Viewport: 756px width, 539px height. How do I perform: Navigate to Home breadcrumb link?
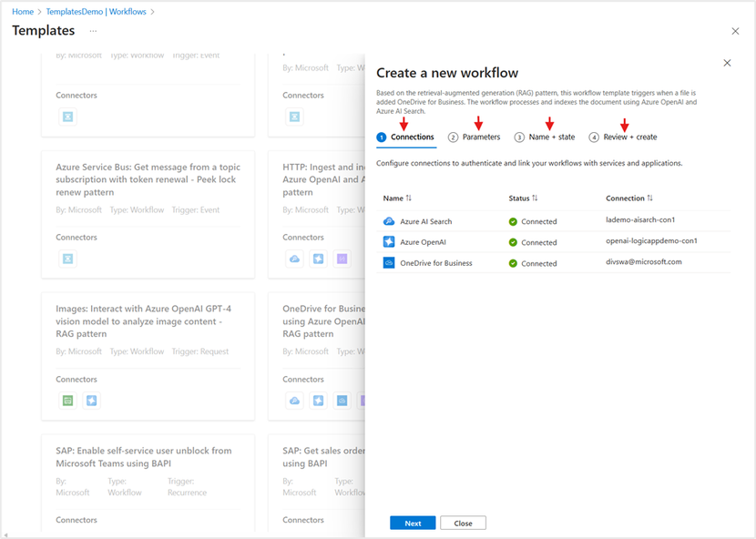coord(23,12)
